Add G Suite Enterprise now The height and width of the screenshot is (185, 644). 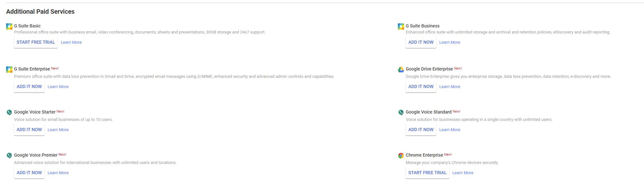pyautogui.click(x=29, y=86)
